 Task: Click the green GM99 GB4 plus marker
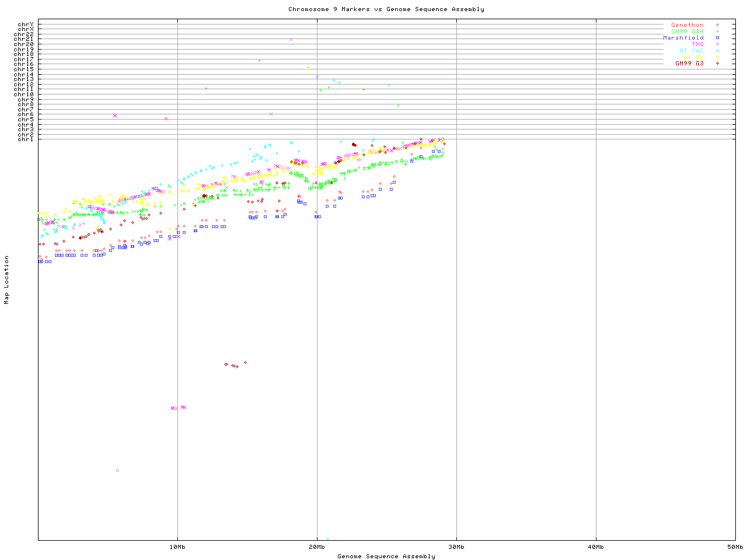click(x=717, y=32)
